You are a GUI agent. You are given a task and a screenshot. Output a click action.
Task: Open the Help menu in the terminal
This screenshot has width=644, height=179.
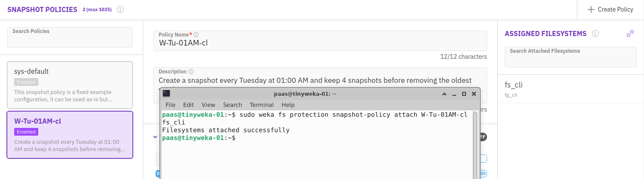[288, 105]
